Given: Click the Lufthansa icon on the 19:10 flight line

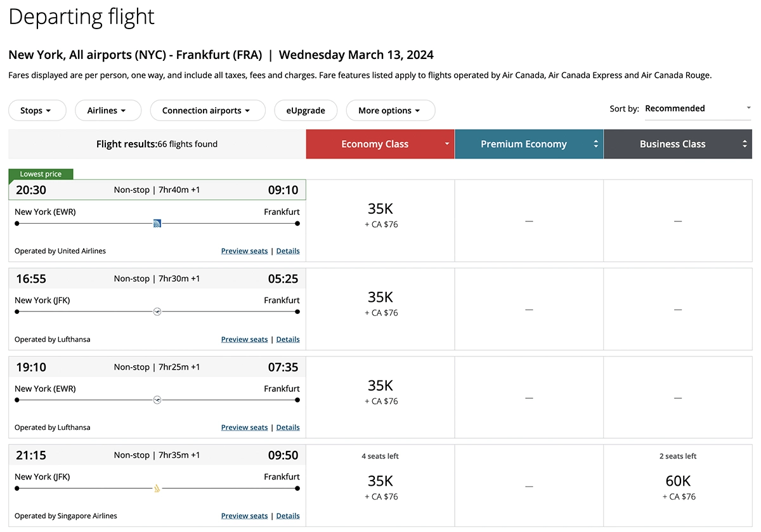Looking at the screenshot, I should click(x=157, y=399).
